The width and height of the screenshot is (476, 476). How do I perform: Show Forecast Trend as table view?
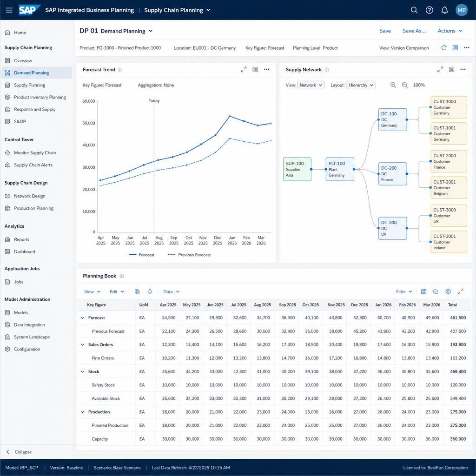(255, 70)
